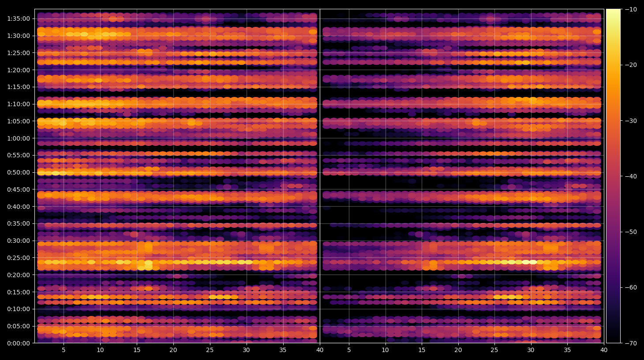Select the 1:20:00 time label
The width and height of the screenshot is (644, 360).
pyautogui.click(x=19, y=70)
